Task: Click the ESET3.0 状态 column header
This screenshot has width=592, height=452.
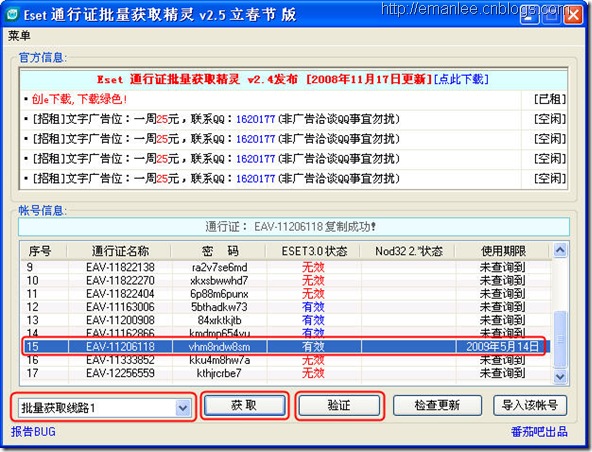Action: [x=314, y=251]
